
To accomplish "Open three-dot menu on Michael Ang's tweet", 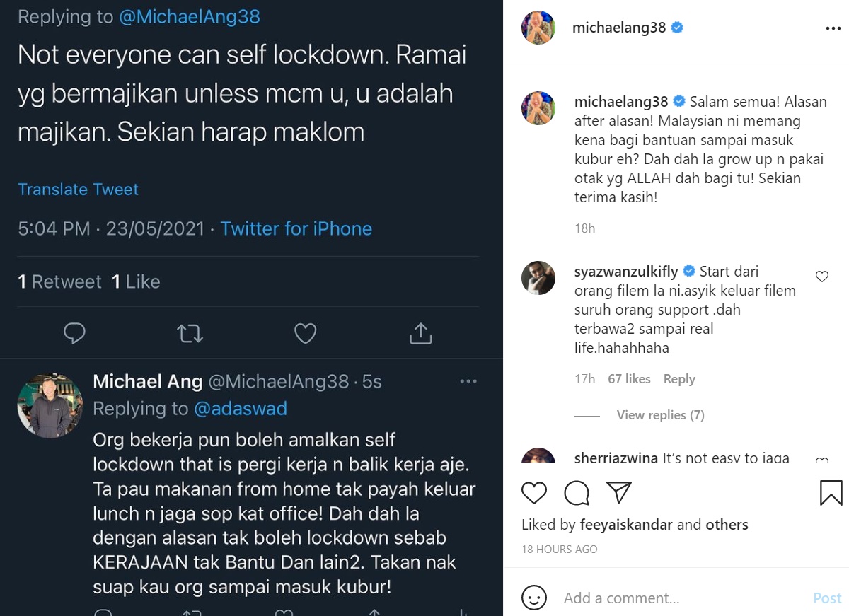I will pos(468,382).
